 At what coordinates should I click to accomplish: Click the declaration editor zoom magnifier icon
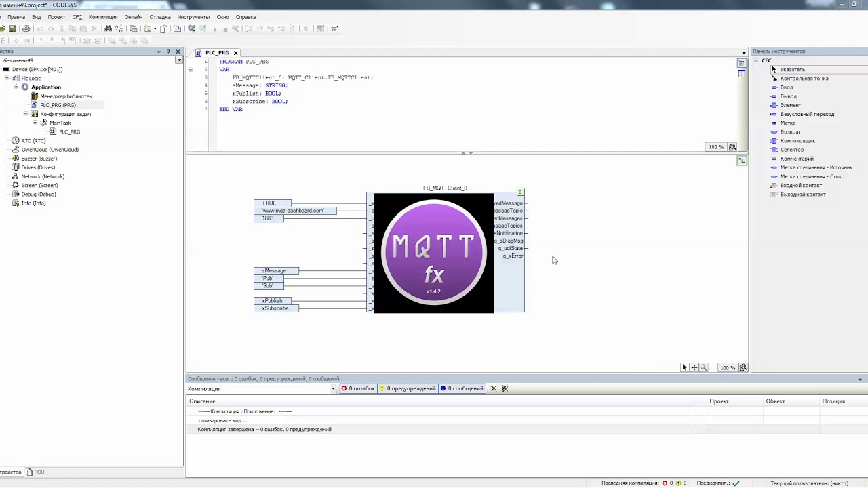tap(732, 147)
